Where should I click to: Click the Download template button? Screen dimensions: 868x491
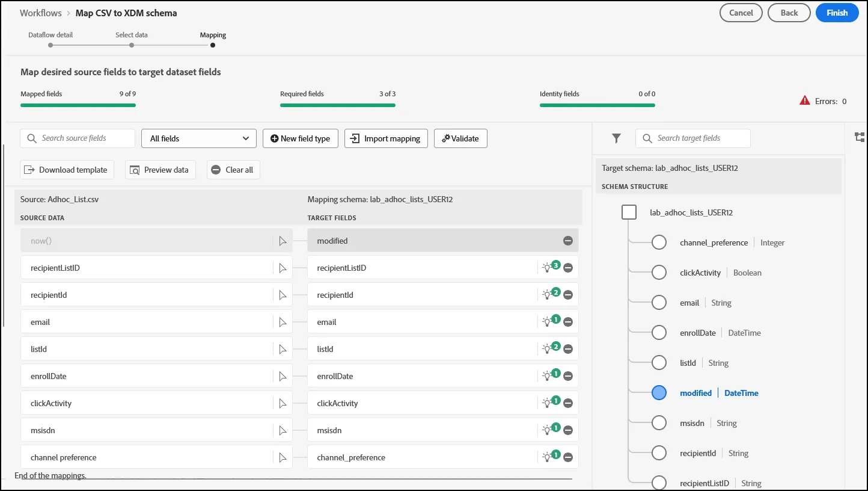pos(67,170)
